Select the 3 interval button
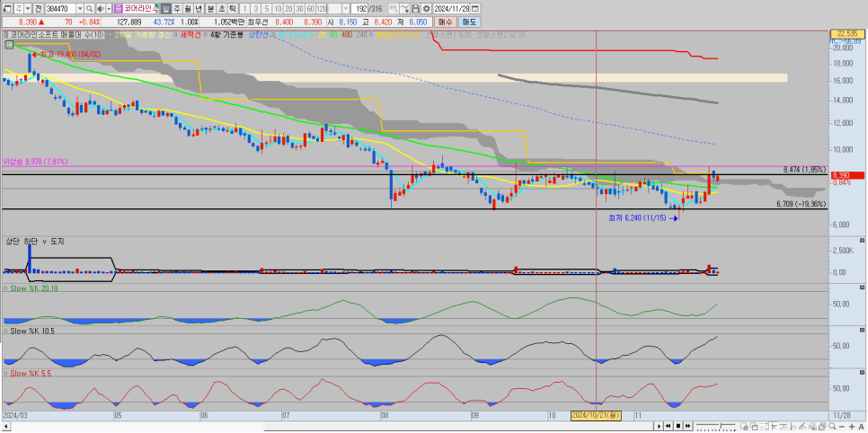 tap(255, 9)
